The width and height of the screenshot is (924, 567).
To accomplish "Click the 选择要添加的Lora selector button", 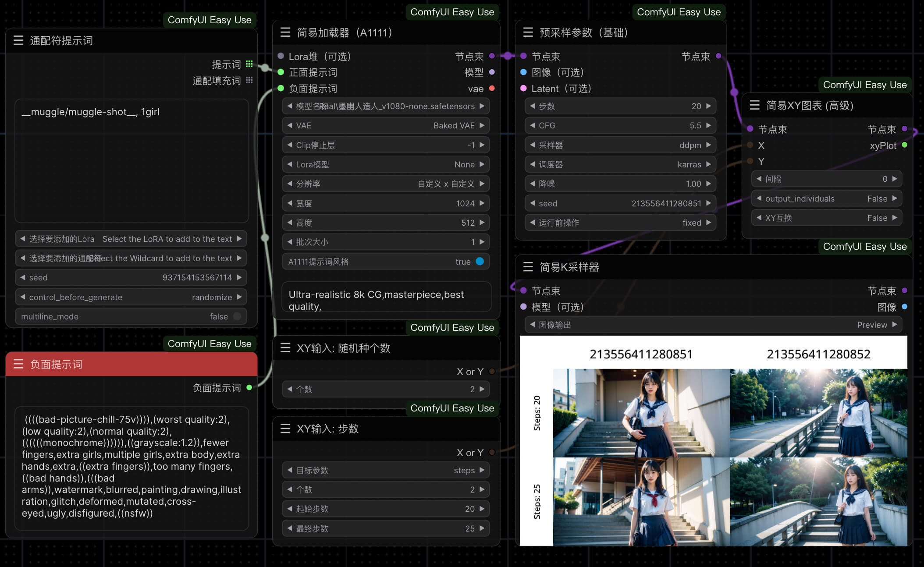I will [131, 239].
